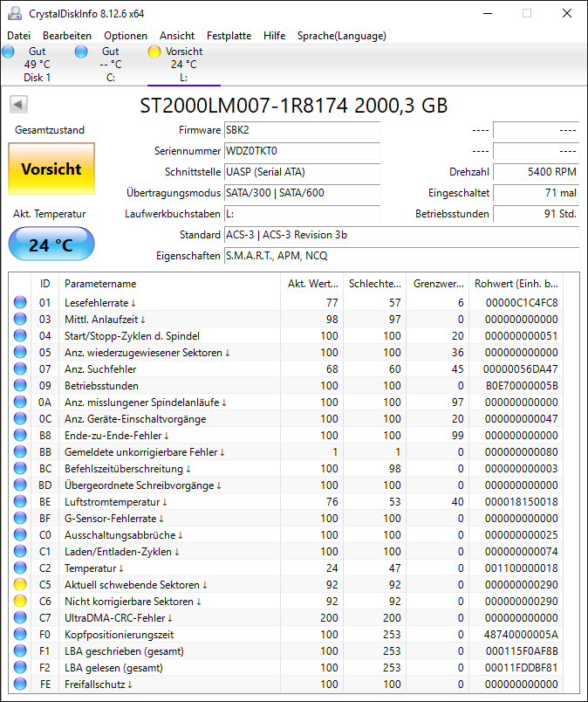This screenshot has height=702, width=588.
Task: Click status orb of LBA gelesen (gesamt) row
Action: [x=20, y=667]
